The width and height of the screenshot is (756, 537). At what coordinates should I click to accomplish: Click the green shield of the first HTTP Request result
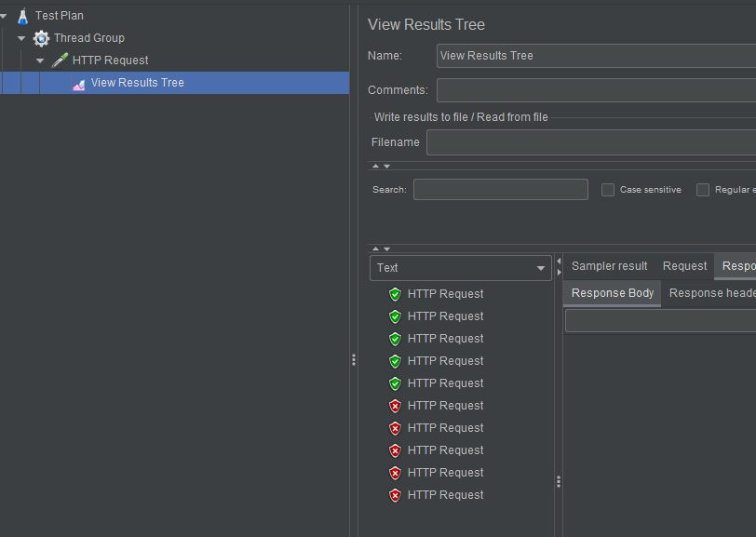click(x=395, y=294)
